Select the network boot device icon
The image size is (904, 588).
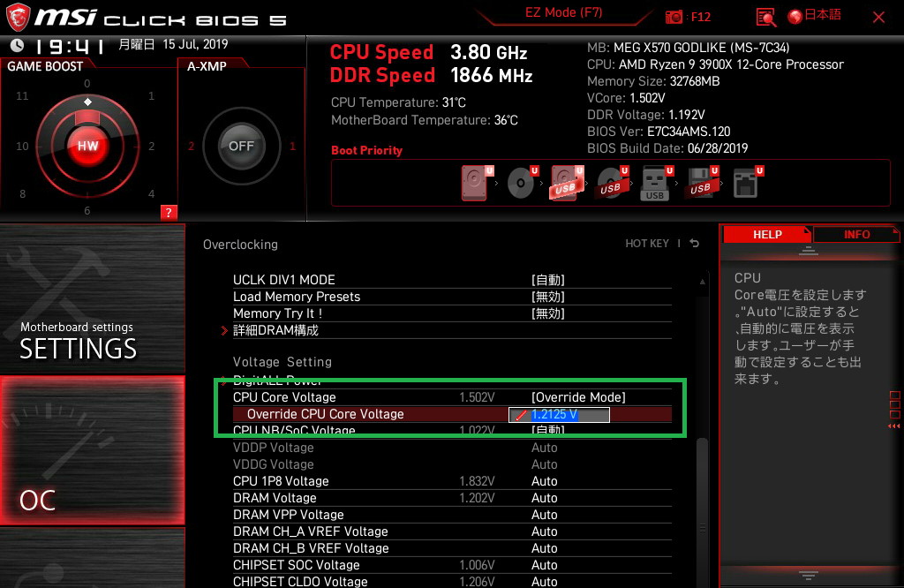click(747, 184)
